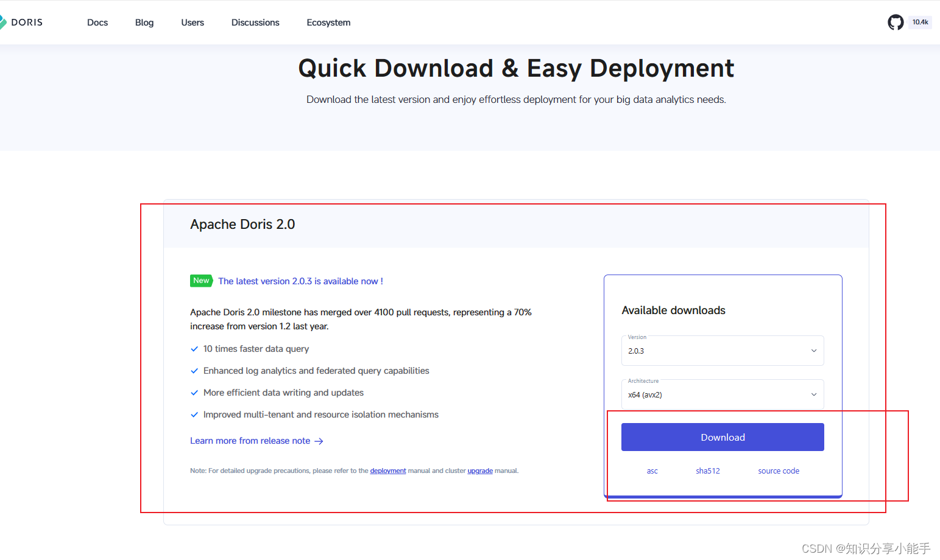Image resolution: width=940 pixels, height=560 pixels.
Task: Click the Apache Doris 2.0 heading
Action: coord(242,224)
